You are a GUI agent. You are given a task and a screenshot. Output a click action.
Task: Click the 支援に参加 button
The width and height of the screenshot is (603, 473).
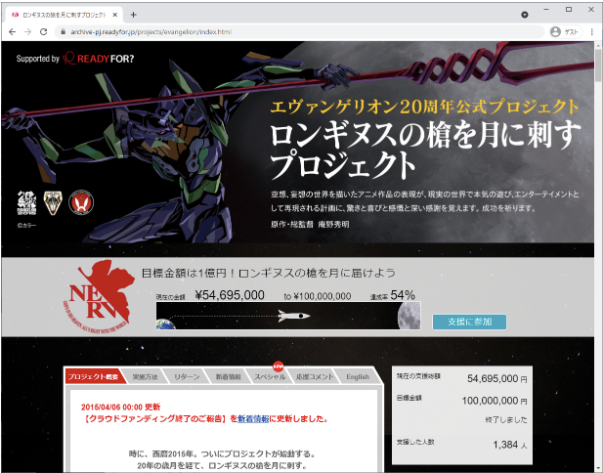(469, 322)
